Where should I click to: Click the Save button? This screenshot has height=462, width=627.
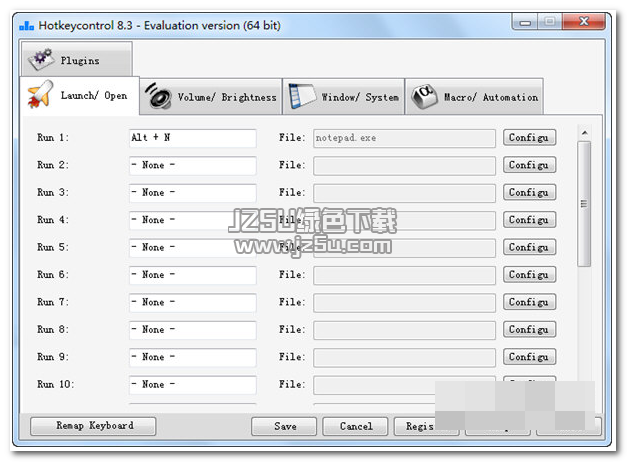tap(284, 426)
